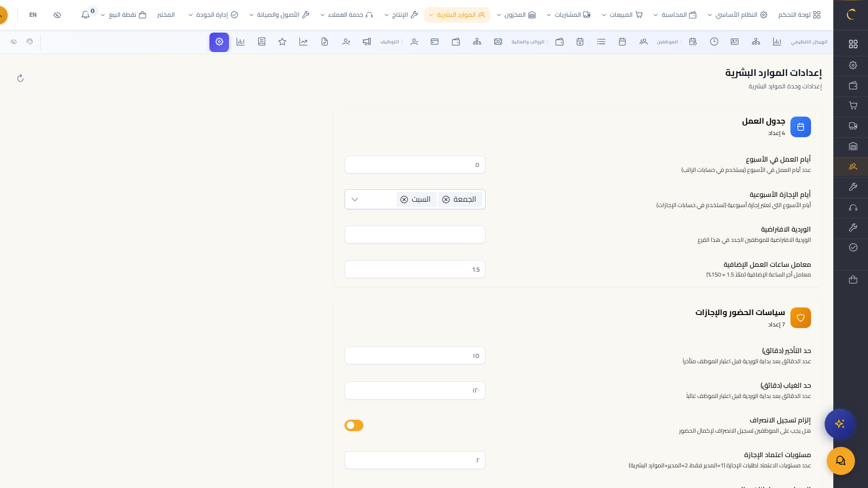
Task: Click the clock icon in HR toolbar
Action: click(714, 42)
